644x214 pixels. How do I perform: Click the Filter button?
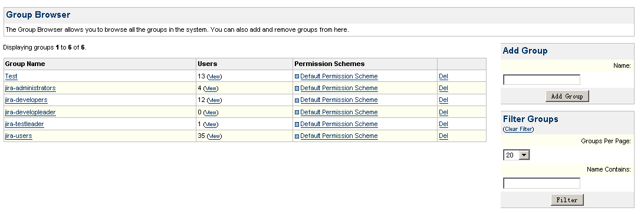click(x=567, y=200)
